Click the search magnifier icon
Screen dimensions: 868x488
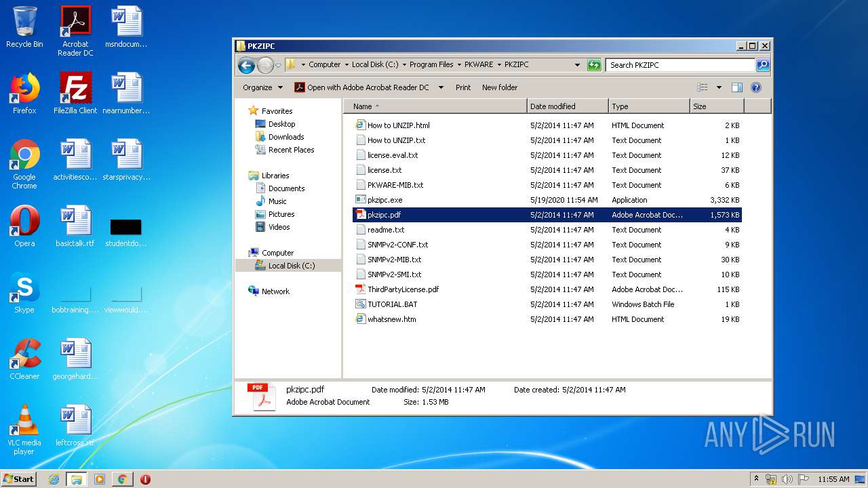point(763,65)
